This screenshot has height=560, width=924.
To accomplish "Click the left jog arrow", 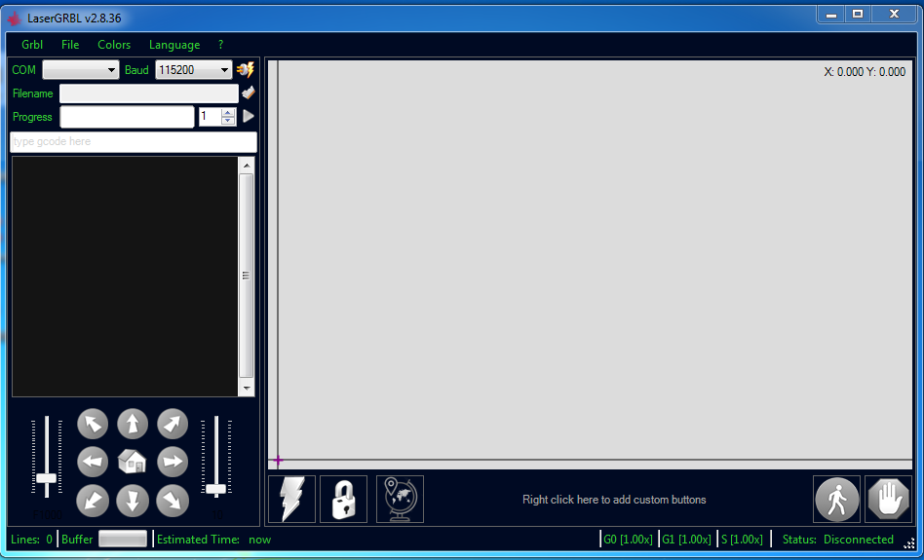I will click(93, 462).
